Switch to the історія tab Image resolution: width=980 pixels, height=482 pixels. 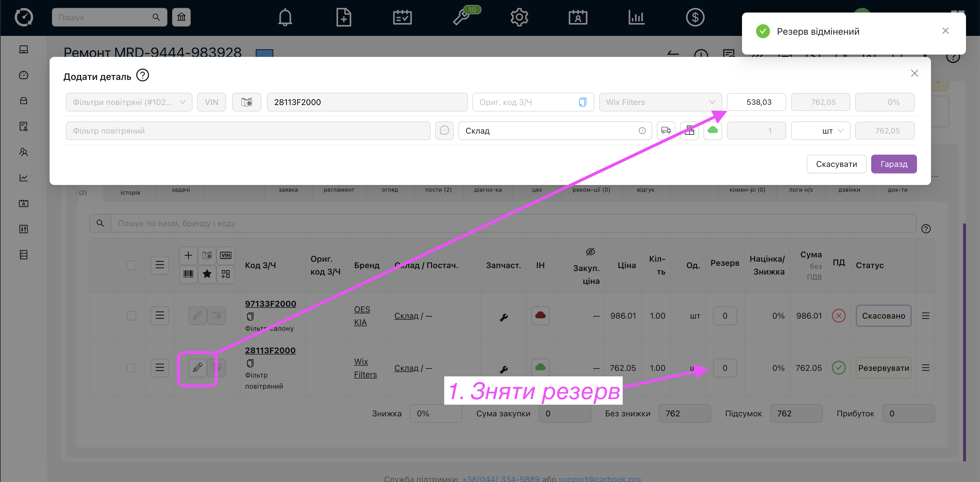coord(130,193)
